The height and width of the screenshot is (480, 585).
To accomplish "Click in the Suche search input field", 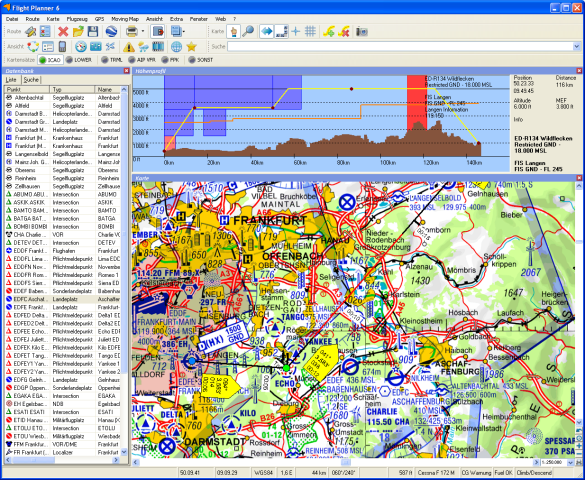I will click(x=400, y=47).
